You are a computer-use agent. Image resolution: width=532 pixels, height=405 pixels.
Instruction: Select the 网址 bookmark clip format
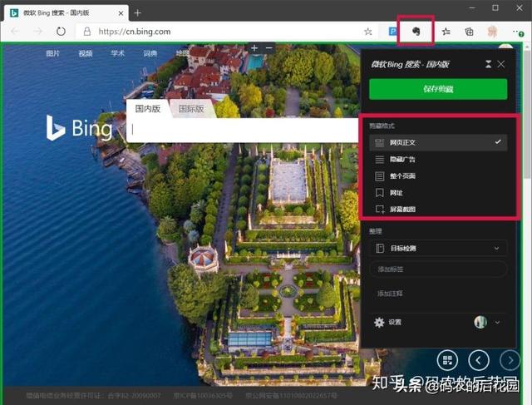click(x=438, y=192)
